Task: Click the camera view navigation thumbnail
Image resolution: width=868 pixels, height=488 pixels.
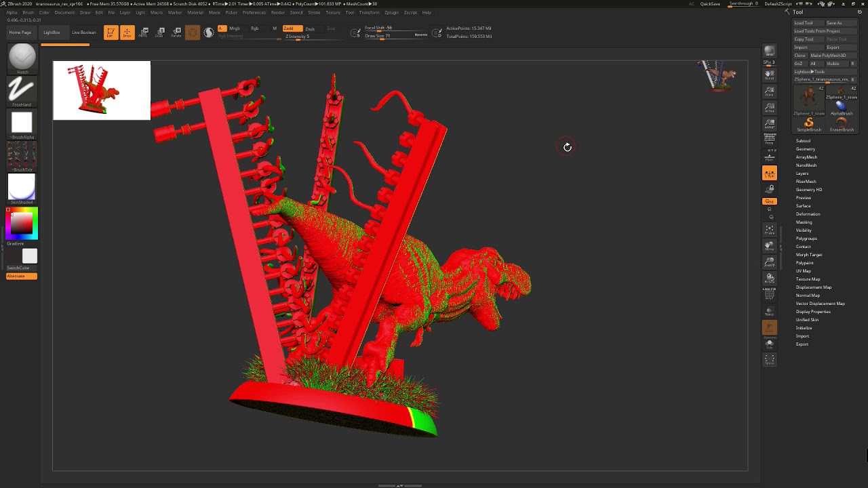Action: (x=717, y=75)
